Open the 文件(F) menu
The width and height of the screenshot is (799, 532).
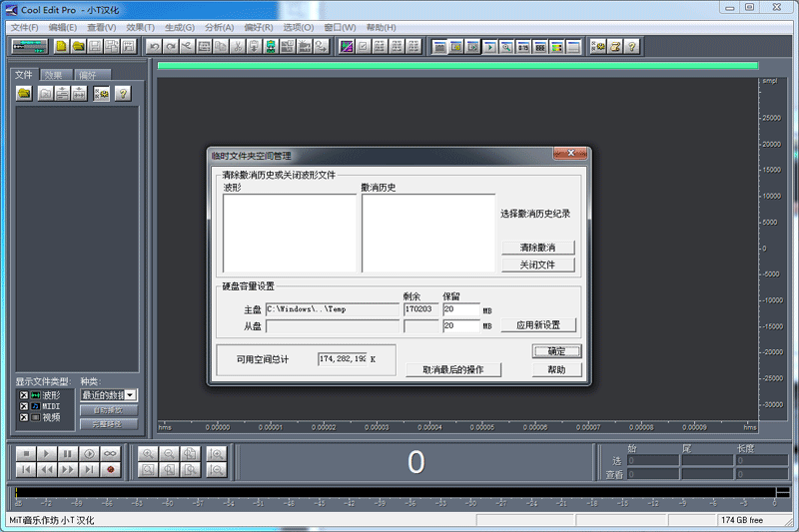click(24, 28)
